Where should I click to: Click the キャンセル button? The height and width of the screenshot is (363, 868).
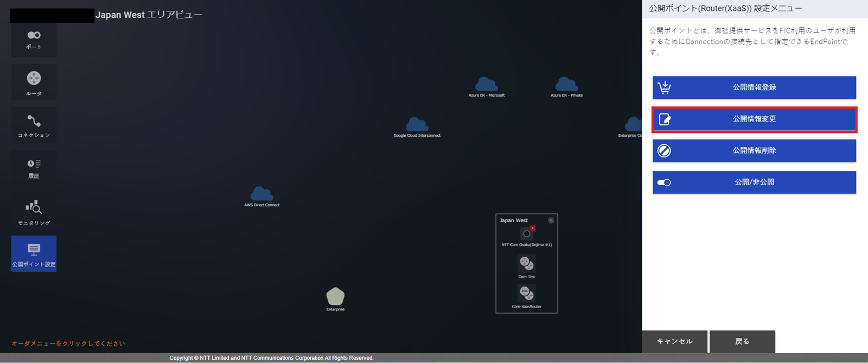(x=675, y=341)
